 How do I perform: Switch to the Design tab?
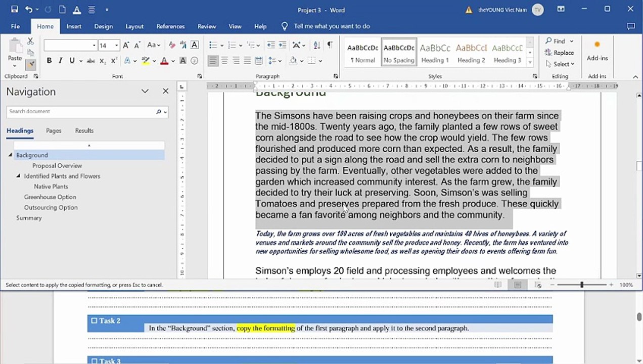tap(103, 26)
